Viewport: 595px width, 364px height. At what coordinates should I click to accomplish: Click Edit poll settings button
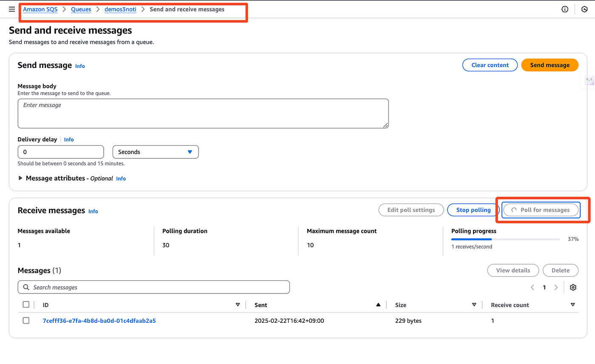(411, 210)
